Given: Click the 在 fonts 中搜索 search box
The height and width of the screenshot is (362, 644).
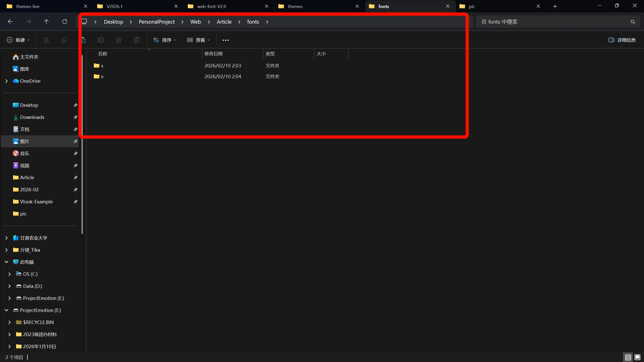Looking at the screenshot, I should 553,22.
